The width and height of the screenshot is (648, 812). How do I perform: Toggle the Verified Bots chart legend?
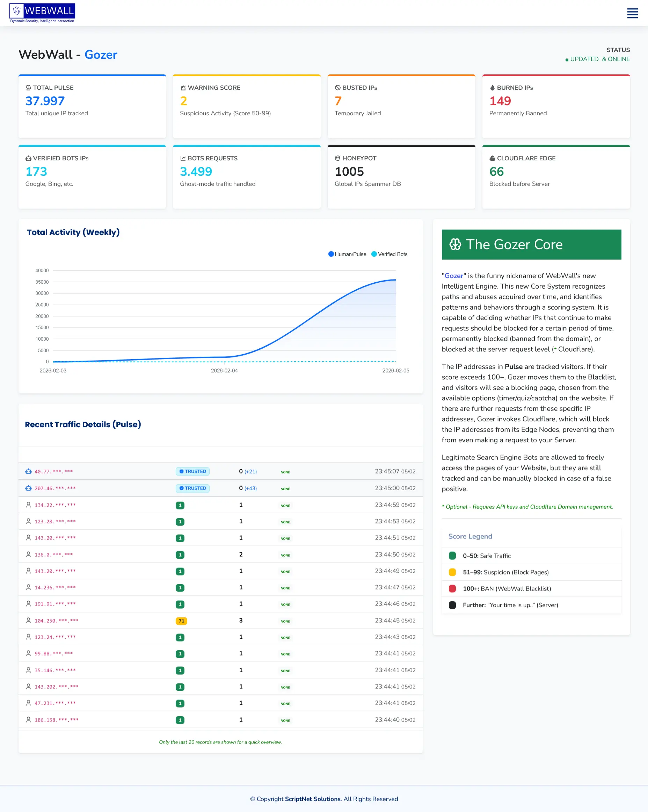[x=390, y=254]
